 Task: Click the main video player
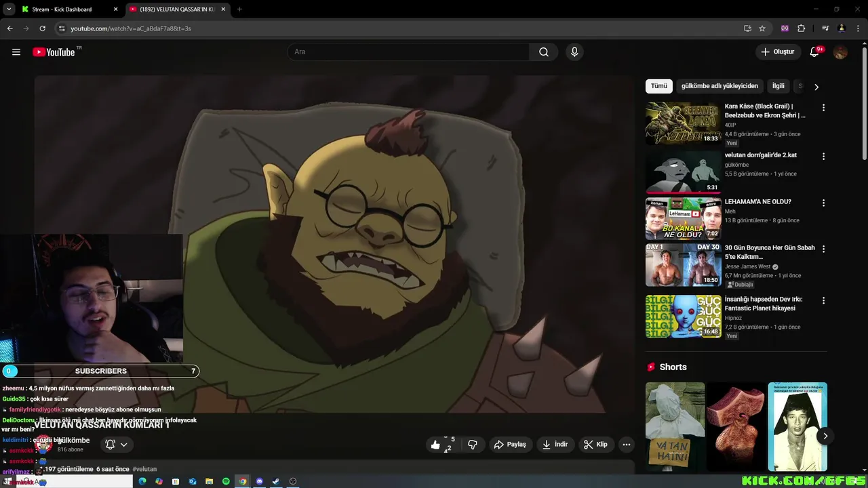click(x=334, y=244)
